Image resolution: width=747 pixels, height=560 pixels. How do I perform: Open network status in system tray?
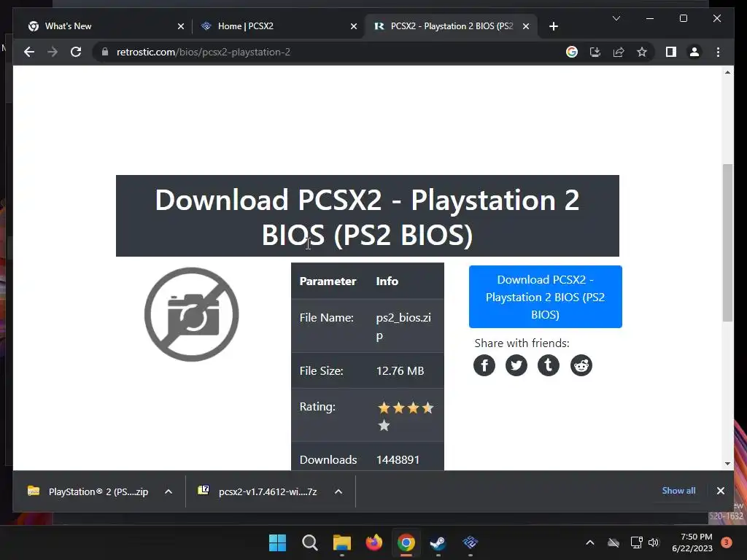(636, 542)
